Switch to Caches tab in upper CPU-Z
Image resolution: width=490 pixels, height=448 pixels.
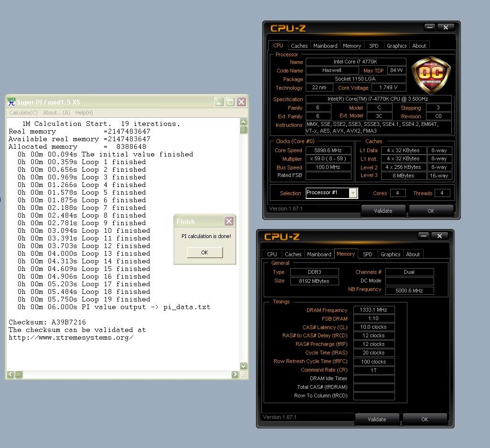coord(299,46)
